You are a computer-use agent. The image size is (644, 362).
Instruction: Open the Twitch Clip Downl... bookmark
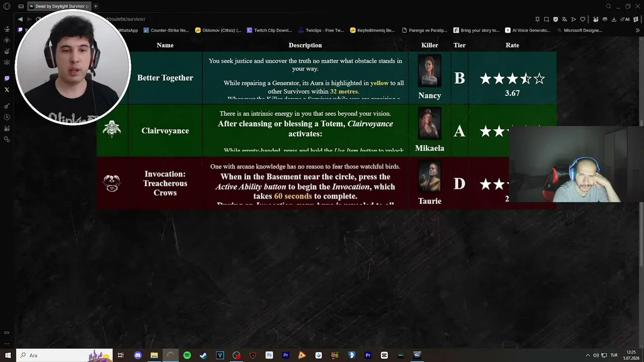269,30
